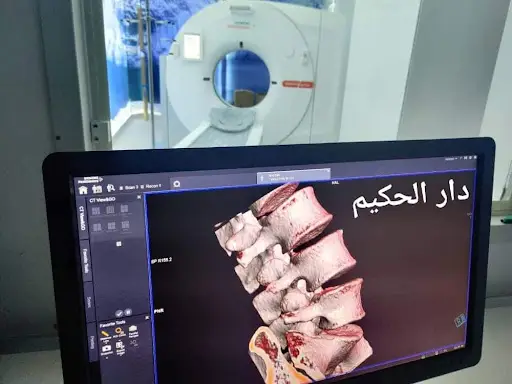Click the circular camera tab icon
Screen dimensions: 512x384
point(177,184)
